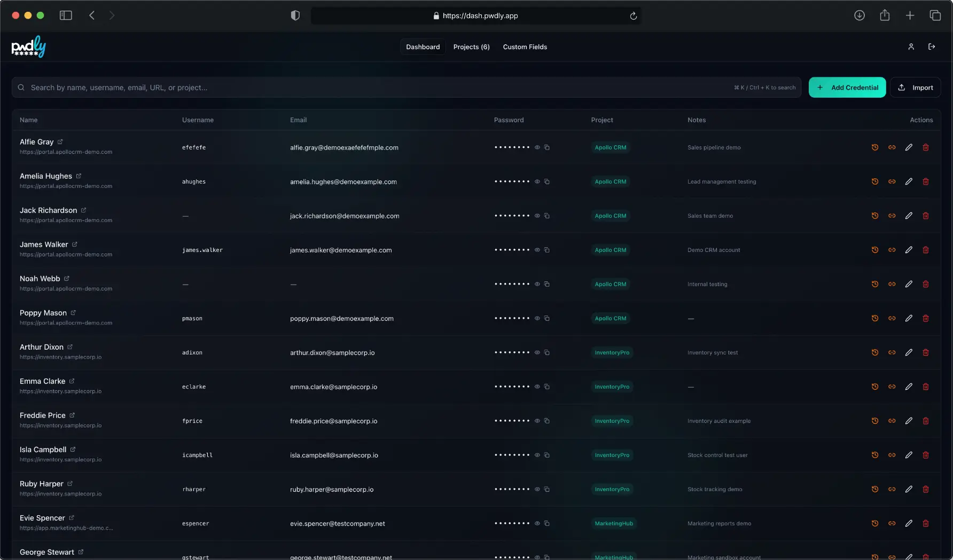Screen dimensions: 953x560
Task: Edit the Noah Webb credential
Action: (909, 284)
